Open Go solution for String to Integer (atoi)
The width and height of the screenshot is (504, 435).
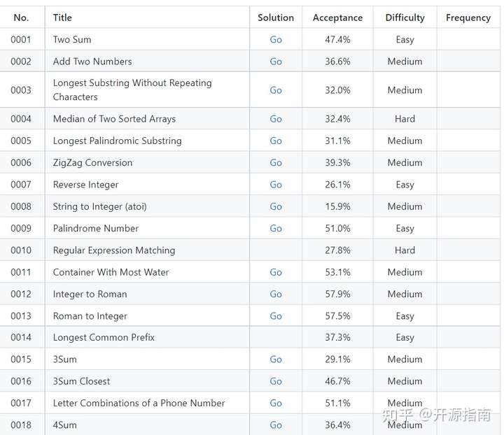(276, 206)
